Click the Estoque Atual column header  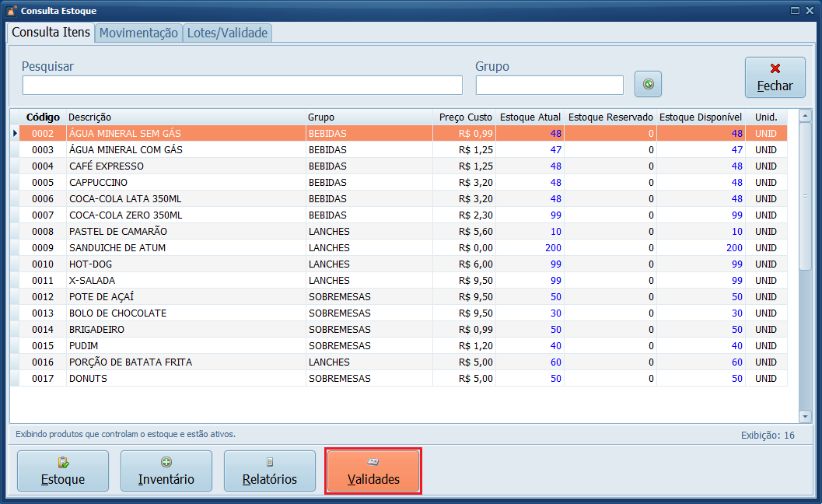(530, 117)
